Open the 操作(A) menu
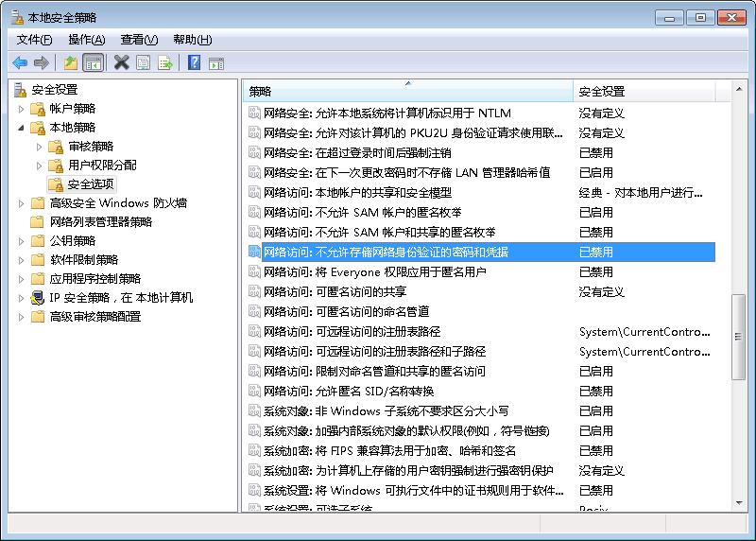 point(87,40)
